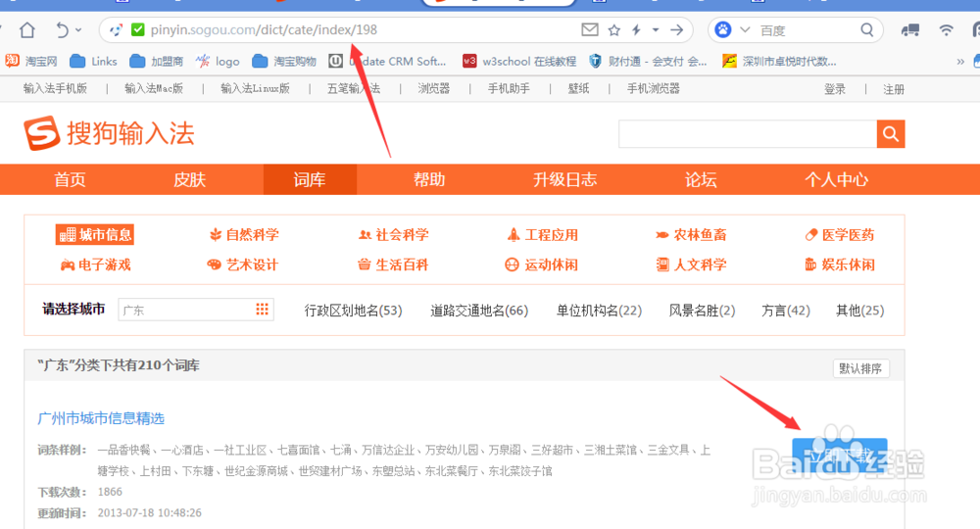The width and height of the screenshot is (980, 529).
Task: Select 工程应用 category
Action: click(x=543, y=235)
